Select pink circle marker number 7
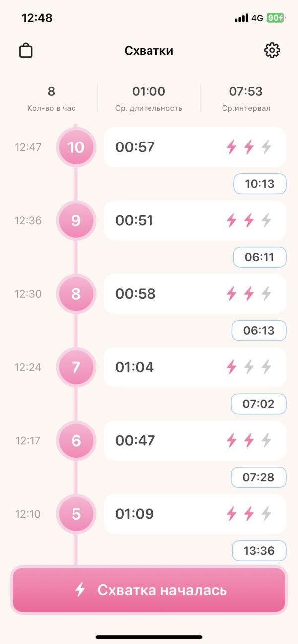 (76, 367)
